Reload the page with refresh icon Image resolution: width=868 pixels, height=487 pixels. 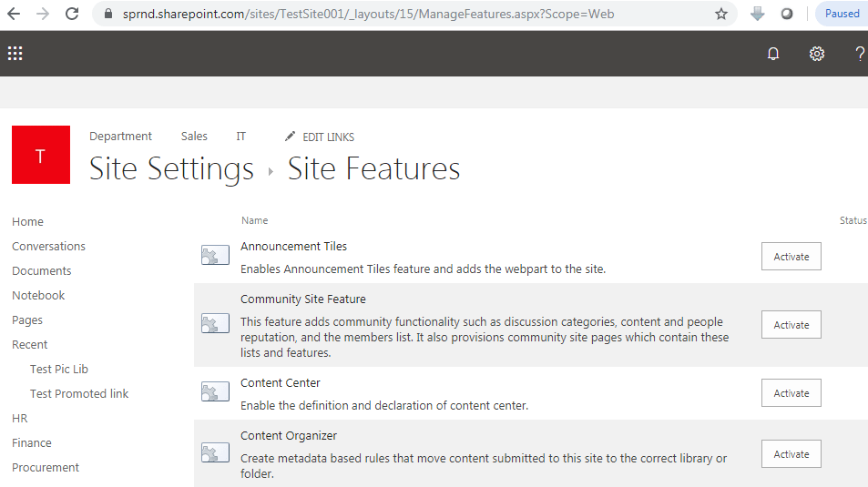pyautogui.click(x=72, y=14)
